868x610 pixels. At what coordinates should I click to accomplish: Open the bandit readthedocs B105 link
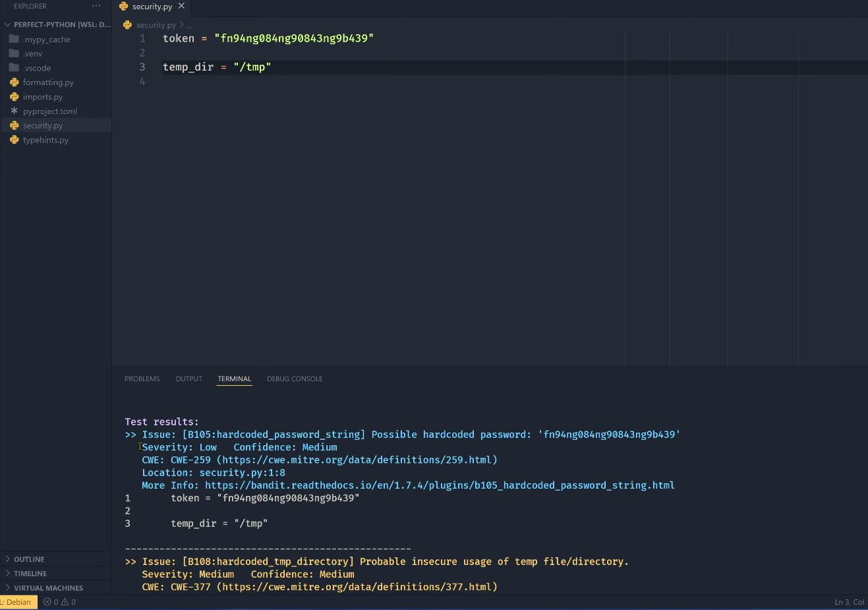(439, 485)
